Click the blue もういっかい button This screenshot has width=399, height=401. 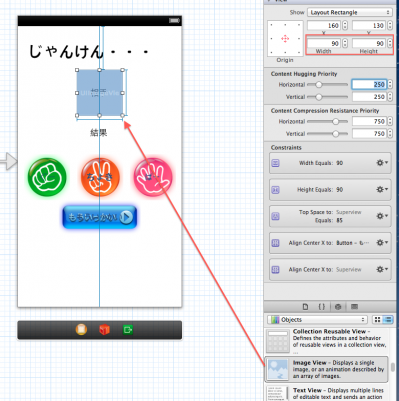[100, 217]
